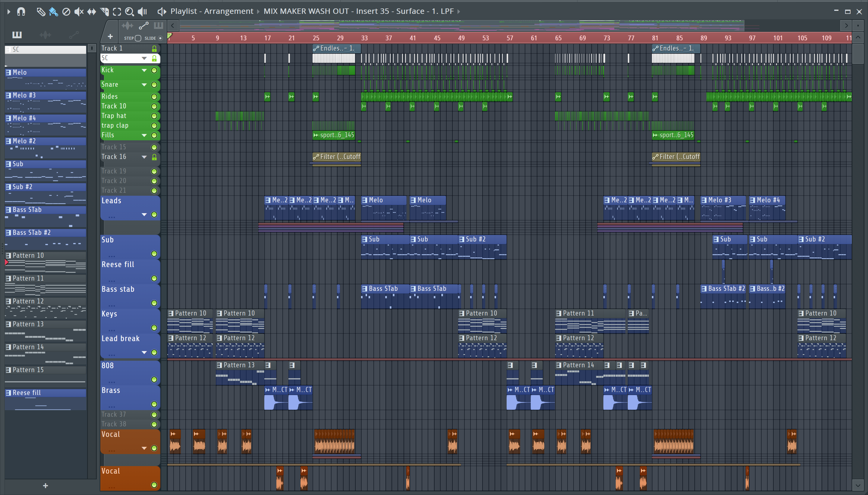
Task: Toggle the SLIDE option
Action: (160, 38)
